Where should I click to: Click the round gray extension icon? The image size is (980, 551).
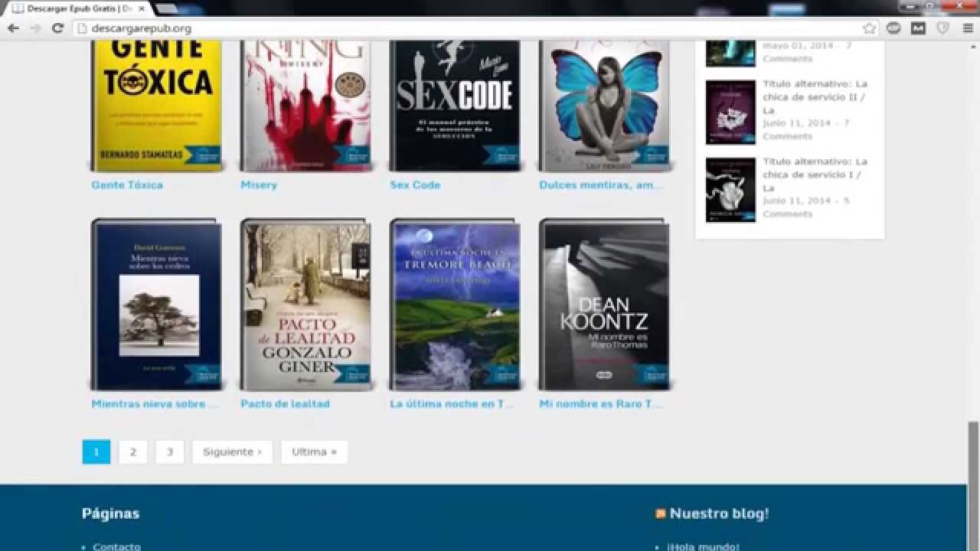click(893, 28)
